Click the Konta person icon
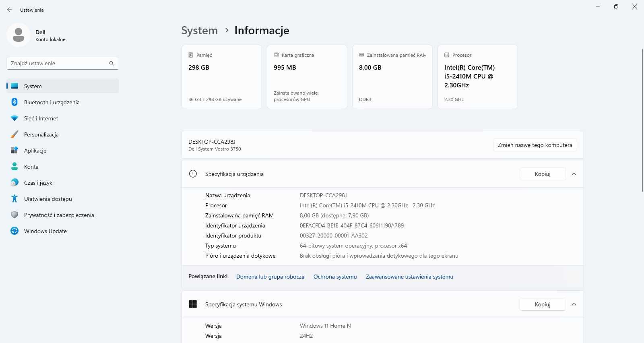This screenshot has width=644, height=343. (14, 167)
